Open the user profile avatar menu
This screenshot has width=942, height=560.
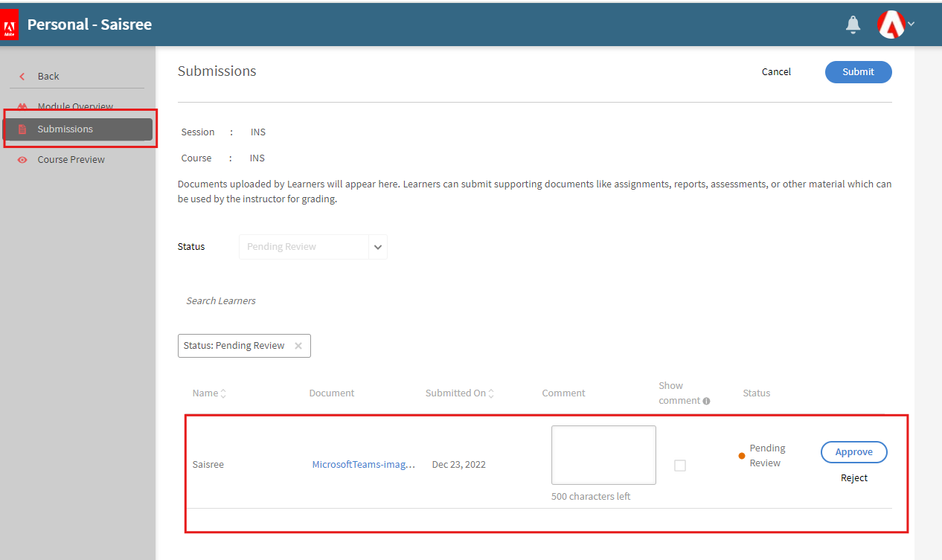pos(892,25)
